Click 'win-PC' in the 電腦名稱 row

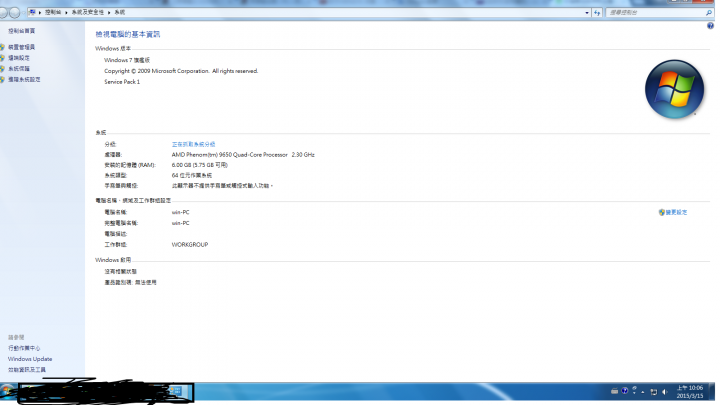(x=180, y=212)
